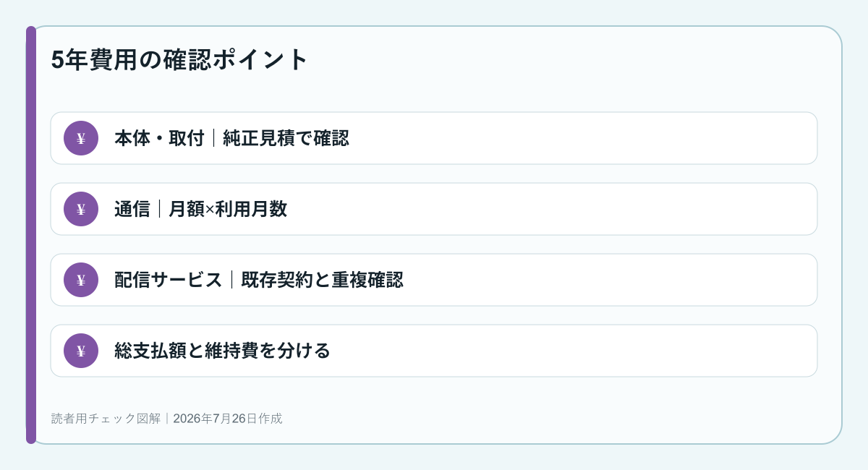Tap the yen icon next to 配信サービス
Image resolution: width=868 pixels, height=470 pixels.
click(x=81, y=280)
